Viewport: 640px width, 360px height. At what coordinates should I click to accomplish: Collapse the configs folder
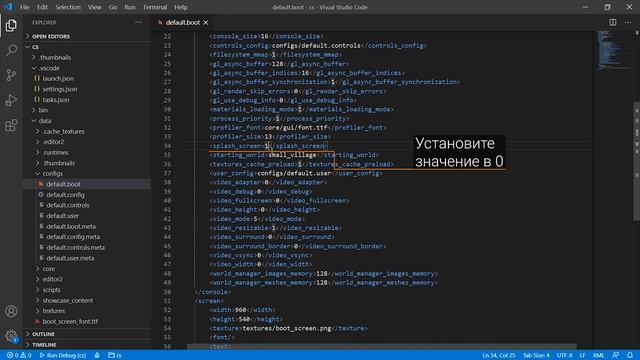87,173
